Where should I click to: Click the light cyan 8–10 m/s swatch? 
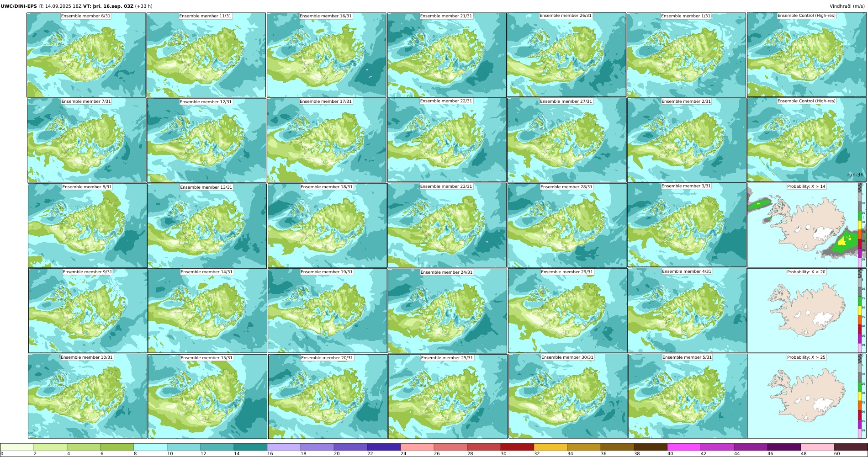150,447
